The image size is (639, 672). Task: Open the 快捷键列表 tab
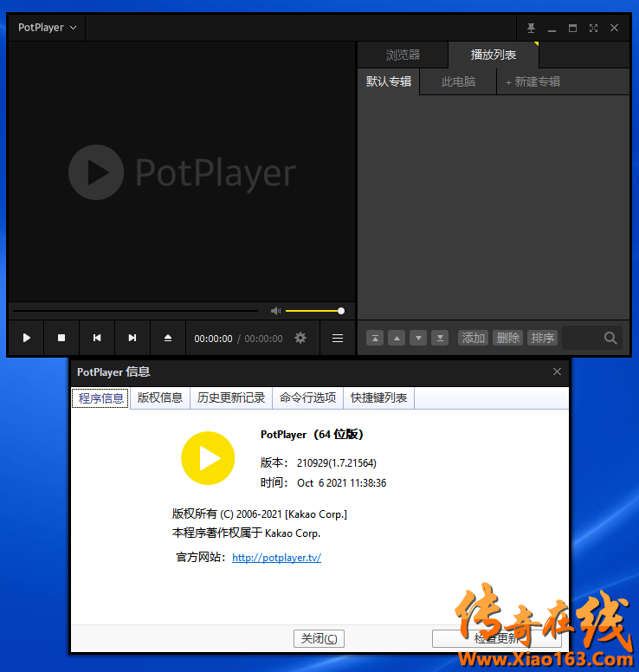coord(378,397)
